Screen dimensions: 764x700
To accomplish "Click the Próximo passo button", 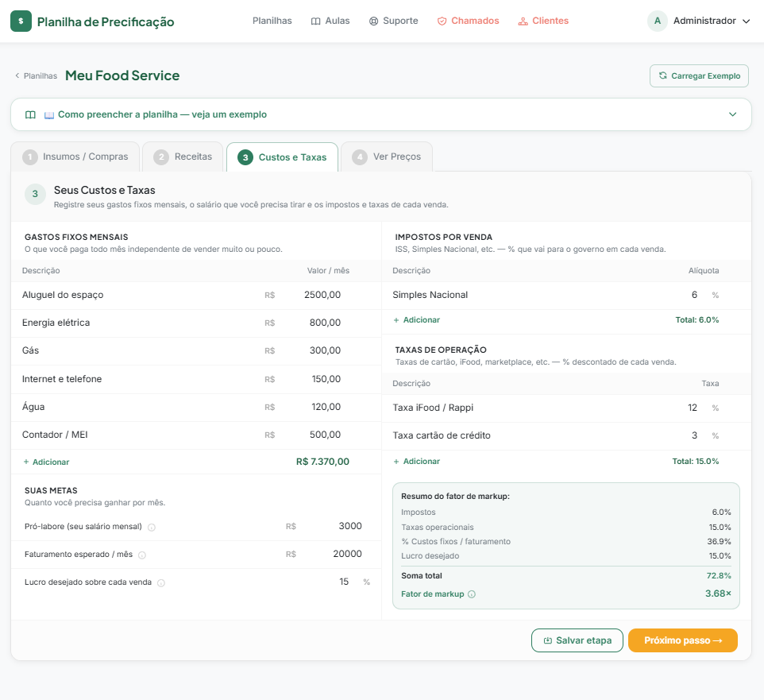I will 683,640.
